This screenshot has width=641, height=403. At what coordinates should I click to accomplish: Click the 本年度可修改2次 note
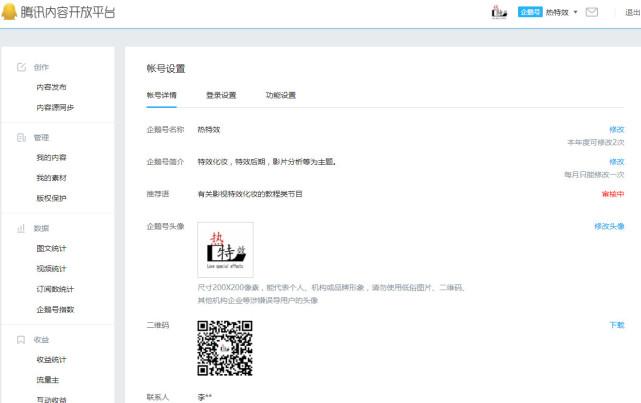click(x=596, y=142)
